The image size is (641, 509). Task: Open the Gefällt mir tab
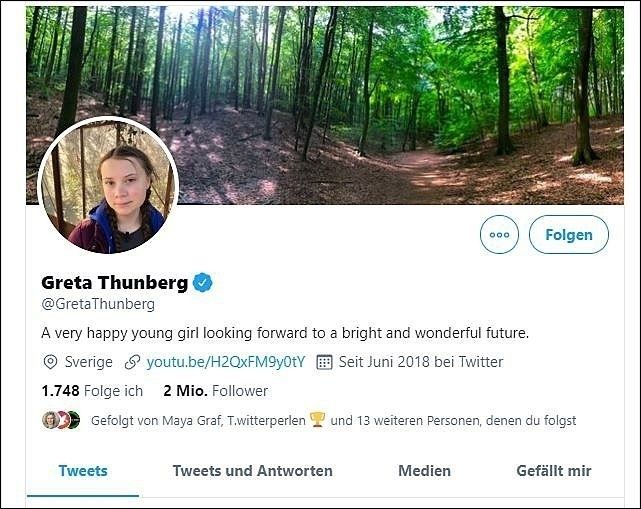click(553, 470)
